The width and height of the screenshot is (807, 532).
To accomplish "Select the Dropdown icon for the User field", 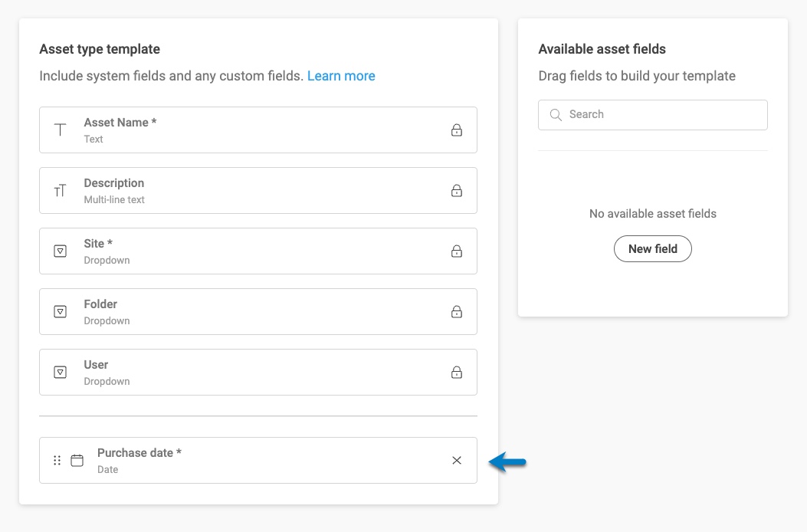I will [60, 372].
